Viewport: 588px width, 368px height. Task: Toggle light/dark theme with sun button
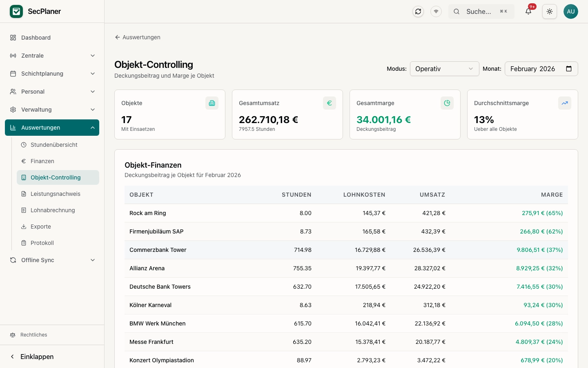(550, 11)
